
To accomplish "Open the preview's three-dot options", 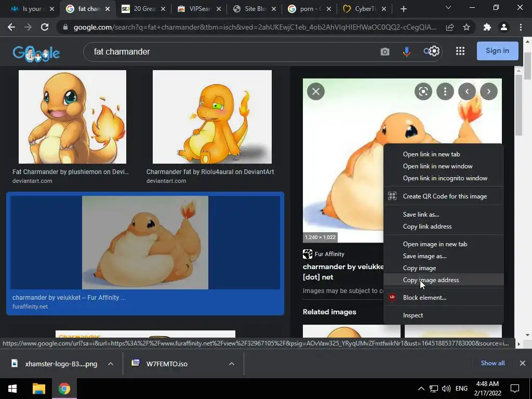I will tap(445, 91).
